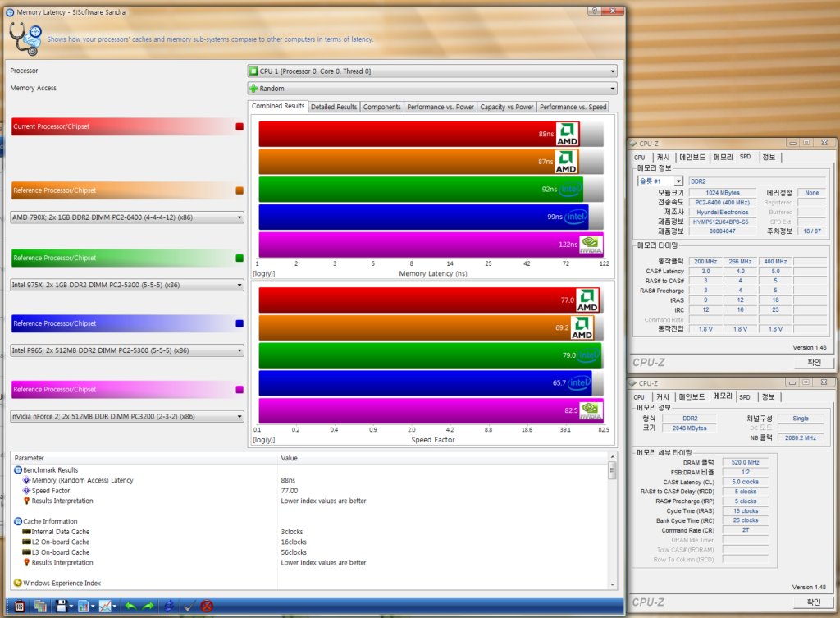Click the "HYMP512U64BP8-S5" part number field
Image resolution: width=840 pixels, height=618 pixels.
click(722, 222)
